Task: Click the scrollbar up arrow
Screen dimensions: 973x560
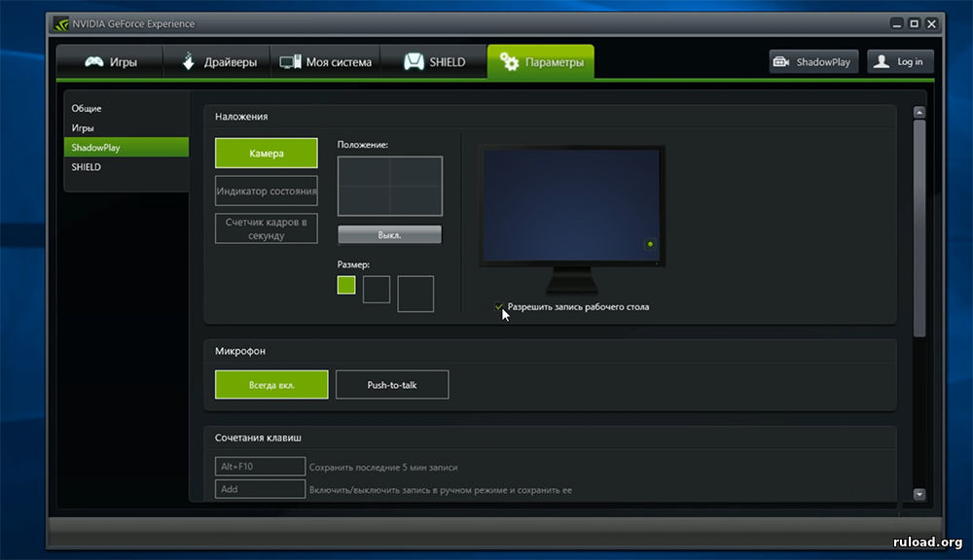Action: tap(919, 112)
